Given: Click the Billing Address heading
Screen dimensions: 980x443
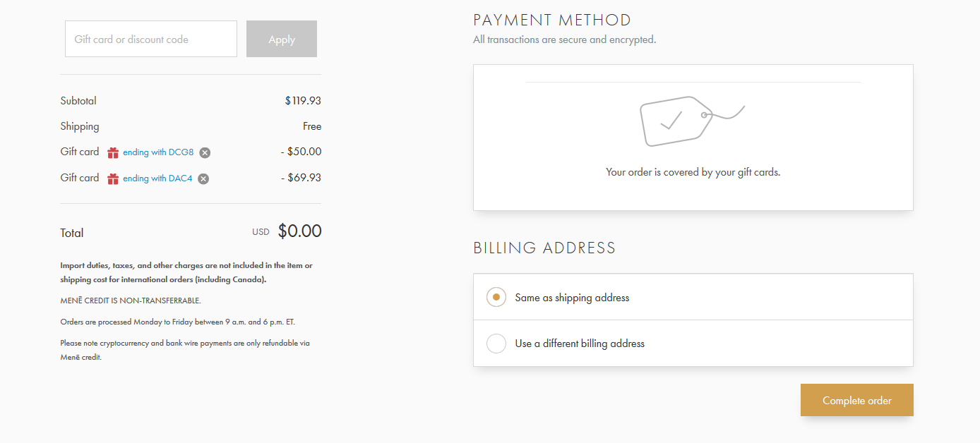Looking at the screenshot, I should click(544, 248).
